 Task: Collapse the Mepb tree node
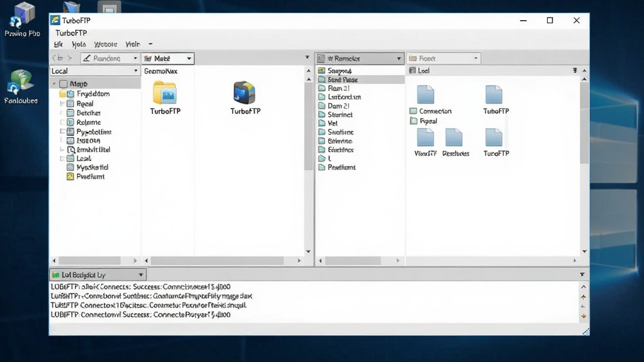[x=54, y=84]
